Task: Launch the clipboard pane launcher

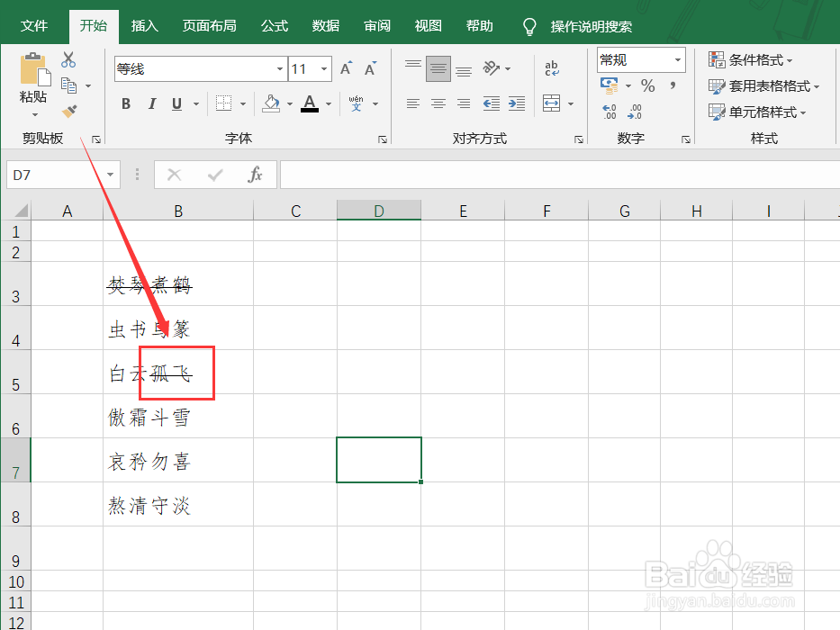Action: coord(96,139)
